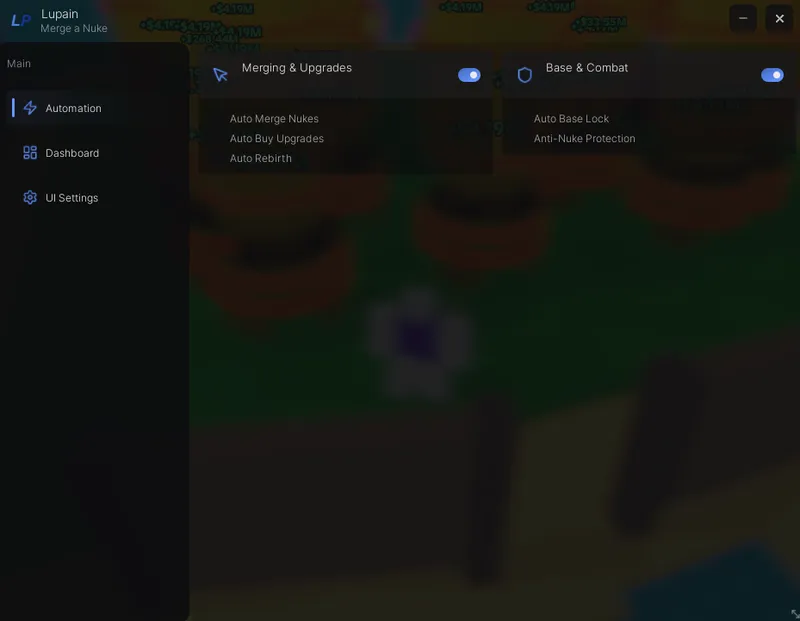Click the Lupain title text
This screenshot has width=800, height=621.
(x=60, y=14)
